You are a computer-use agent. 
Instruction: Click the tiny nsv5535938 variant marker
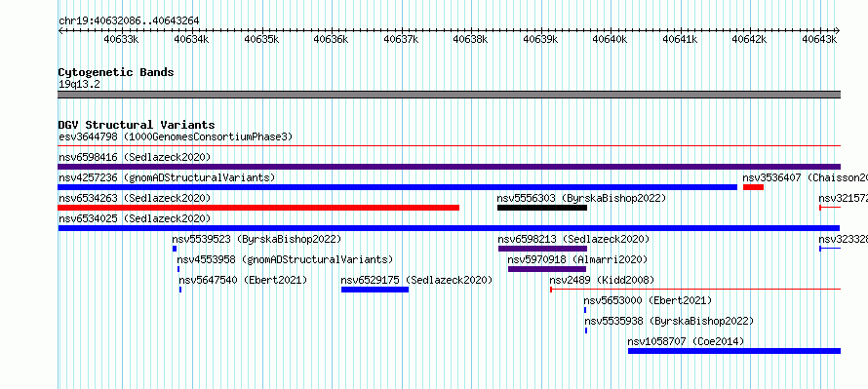[x=586, y=331]
